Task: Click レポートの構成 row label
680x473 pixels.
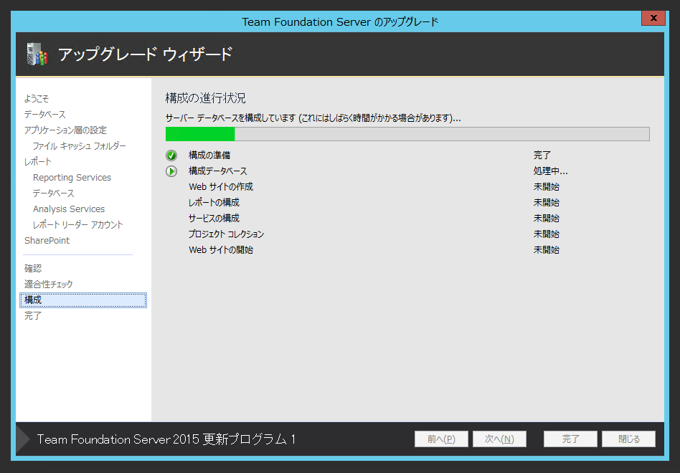Action: (x=214, y=202)
